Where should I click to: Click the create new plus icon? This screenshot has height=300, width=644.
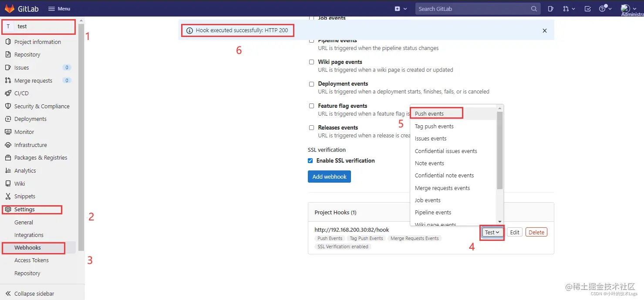(397, 9)
